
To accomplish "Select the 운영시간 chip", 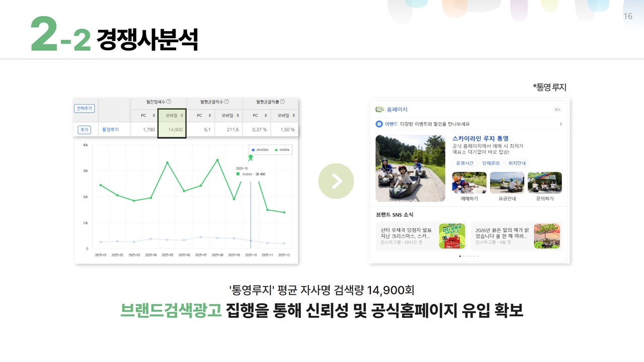I will (x=464, y=163).
